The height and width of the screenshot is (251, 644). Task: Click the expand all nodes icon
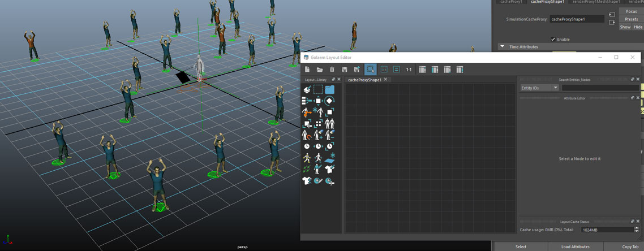tap(384, 70)
